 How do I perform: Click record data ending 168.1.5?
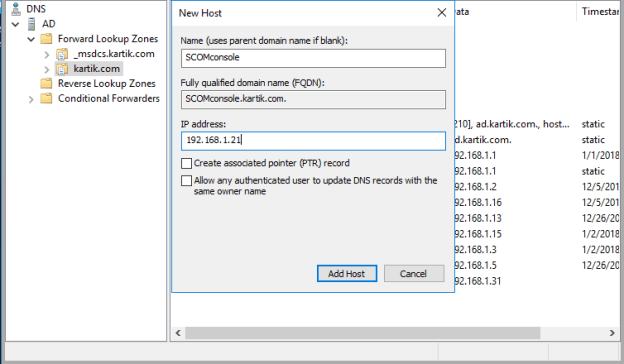coord(476,265)
